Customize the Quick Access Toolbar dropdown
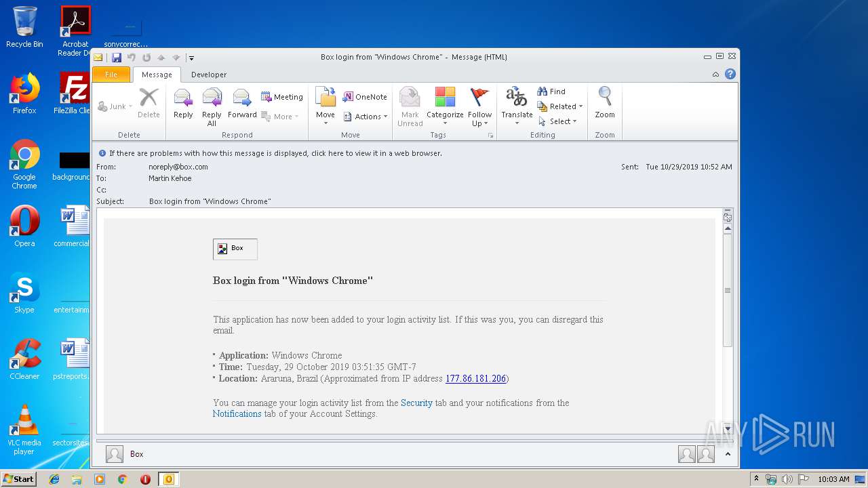Screen dimensions: 868x488 coord(192,58)
